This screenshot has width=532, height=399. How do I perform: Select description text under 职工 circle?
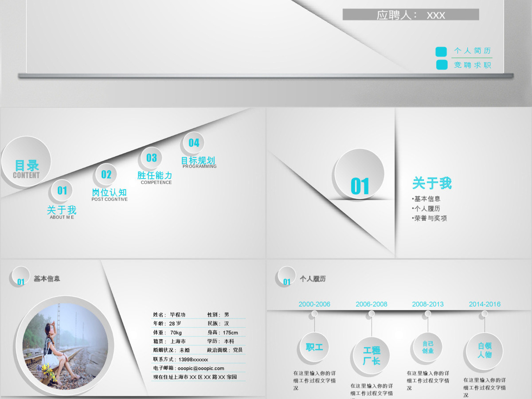click(x=314, y=380)
